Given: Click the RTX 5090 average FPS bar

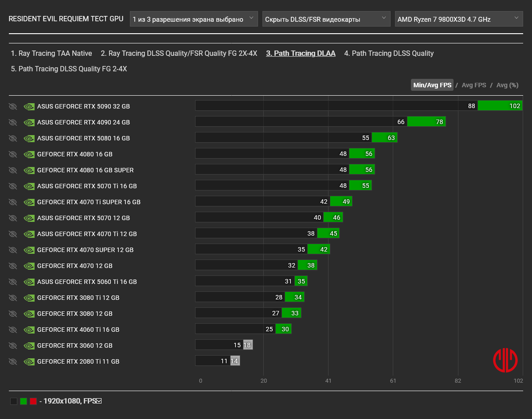Looking at the screenshot, I should (x=500, y=106).
